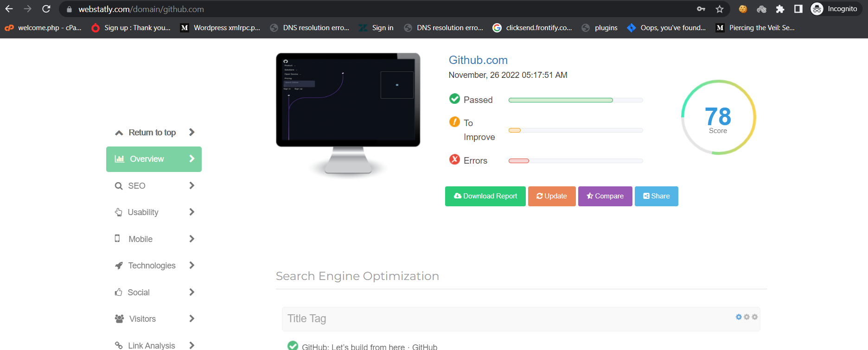Click the chevron beside Technologies
This screenshot has width=868, height=350.
192,265
